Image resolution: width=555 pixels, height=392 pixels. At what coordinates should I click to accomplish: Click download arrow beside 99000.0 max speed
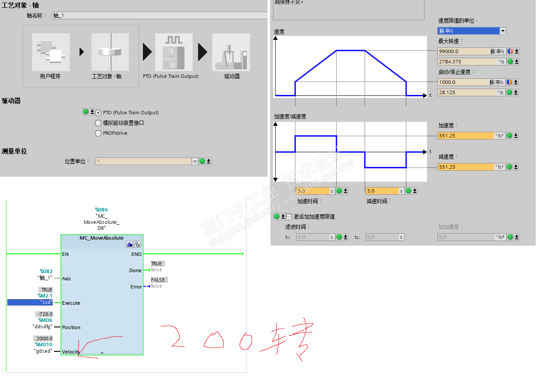(x=516, y=51)
